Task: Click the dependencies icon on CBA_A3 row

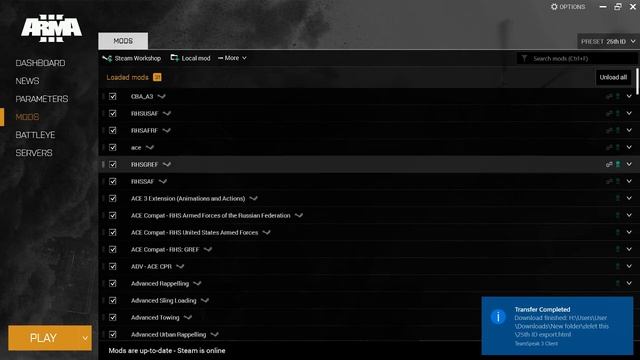Action: pos(609,96)
